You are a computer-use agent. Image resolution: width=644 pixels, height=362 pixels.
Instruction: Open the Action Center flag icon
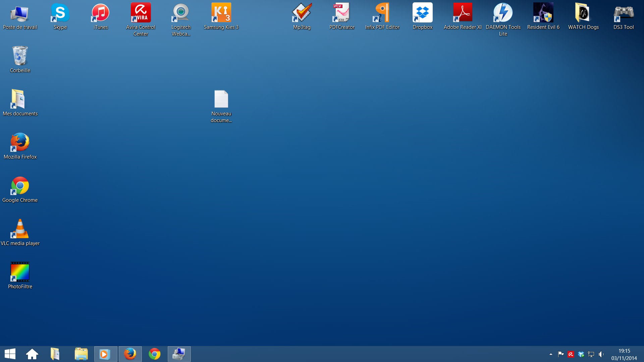(560, 354)
